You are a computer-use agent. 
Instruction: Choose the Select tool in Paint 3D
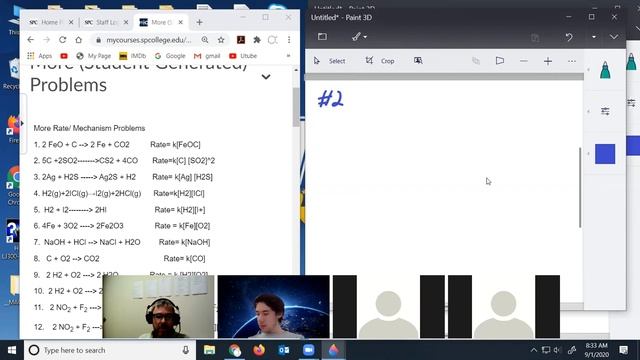coord(329,61)
